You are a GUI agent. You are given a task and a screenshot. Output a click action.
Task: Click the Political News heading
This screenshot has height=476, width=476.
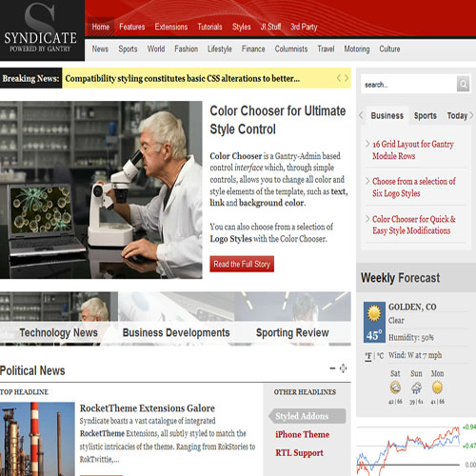tap(32, 370)
